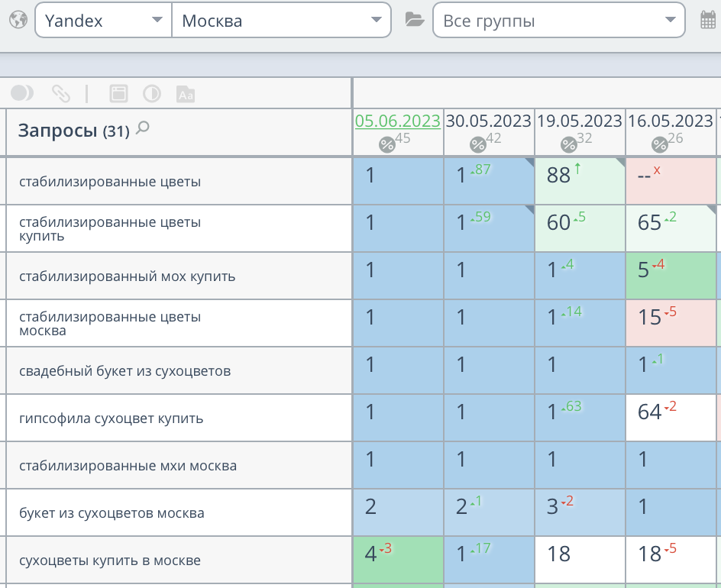The image size is (721, 588).
Task: Click the globe icon beside the Yandex dropdown
Action: [18, 20]
